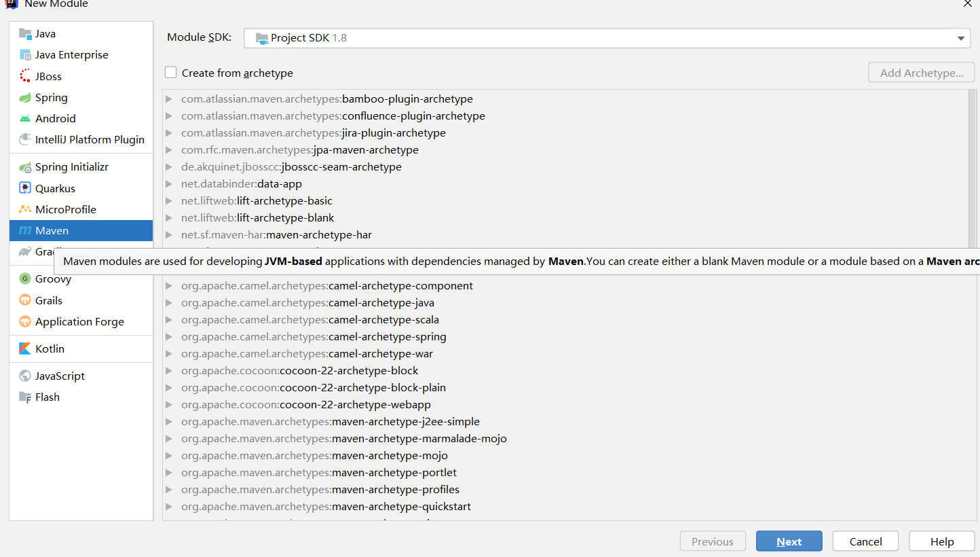Click the Android robot icon
Screen dimensions: 980x557
click(x=25, y=118)
